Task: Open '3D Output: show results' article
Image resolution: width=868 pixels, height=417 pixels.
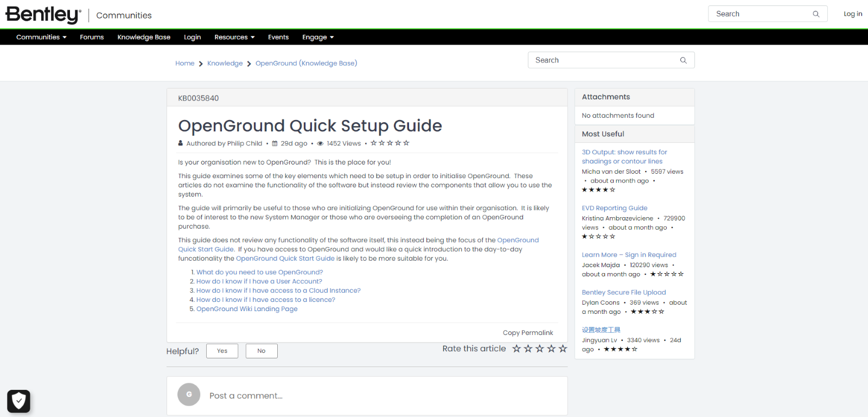Action: click(624, 157)
